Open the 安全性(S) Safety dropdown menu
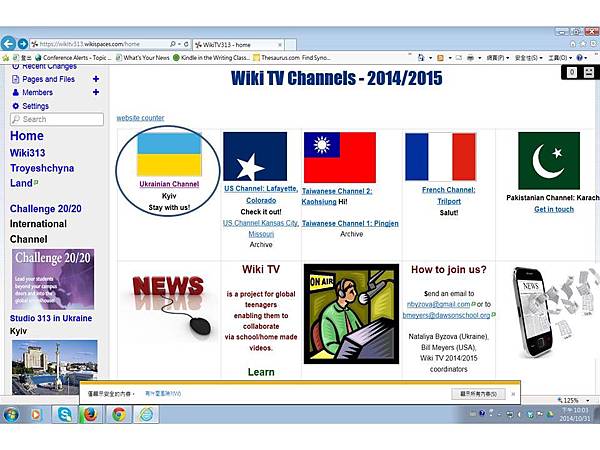Image resolution: width=600 pixels, height=450 pixels. [x=528, y=58]
